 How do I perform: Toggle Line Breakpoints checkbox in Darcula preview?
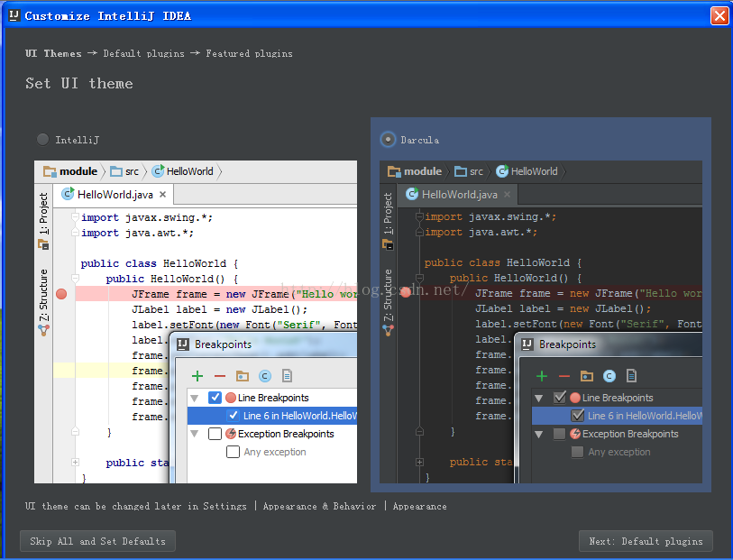560,398
